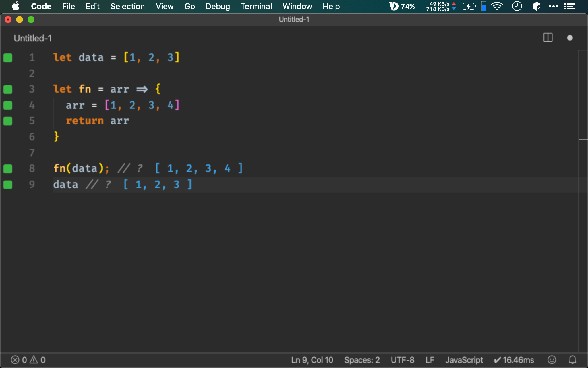Change indentation via Spaces: 2
This screenshot has height=368, width=588.
[362, 360]
